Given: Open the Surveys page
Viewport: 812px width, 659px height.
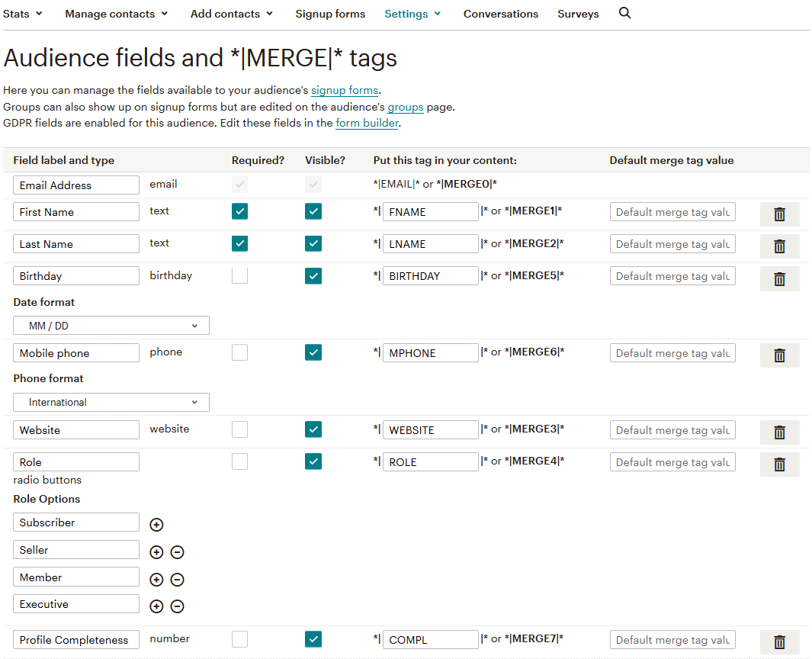Looking at the screenshot, I should point(578,13).
